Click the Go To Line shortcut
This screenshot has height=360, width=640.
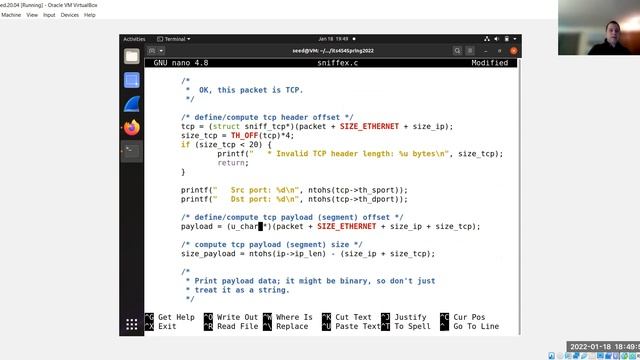(x=469, y=326)
